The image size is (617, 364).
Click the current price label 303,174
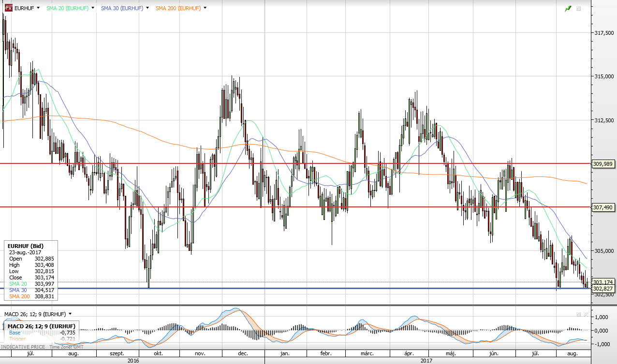click(x=603, y=282)
